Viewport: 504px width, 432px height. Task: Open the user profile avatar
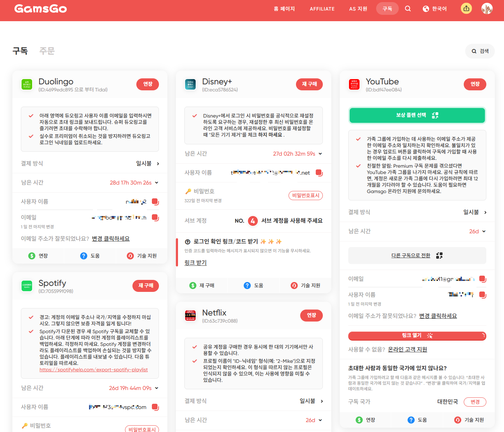[x=487, y=8]
